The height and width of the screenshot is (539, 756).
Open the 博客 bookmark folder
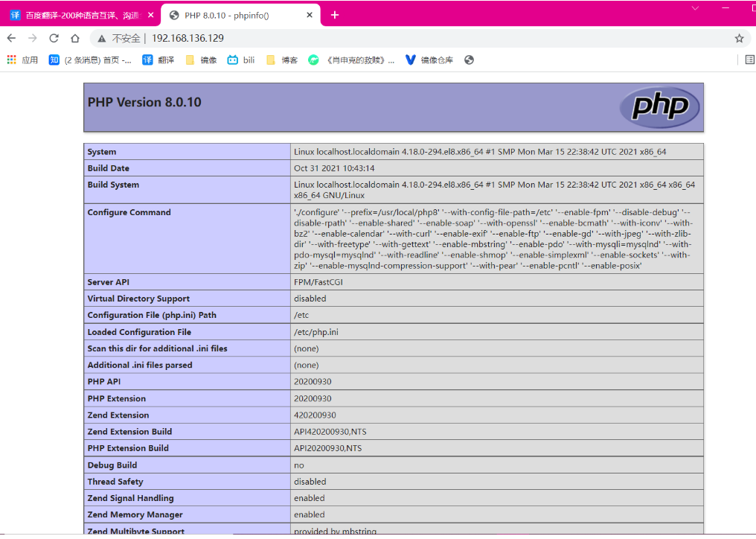pyautogui.click(x=282, y=60)
